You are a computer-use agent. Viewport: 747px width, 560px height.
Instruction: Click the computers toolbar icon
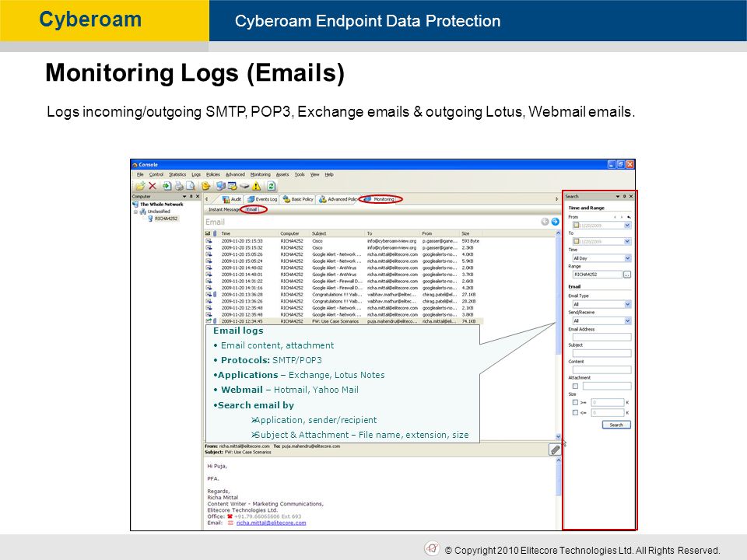220,186
